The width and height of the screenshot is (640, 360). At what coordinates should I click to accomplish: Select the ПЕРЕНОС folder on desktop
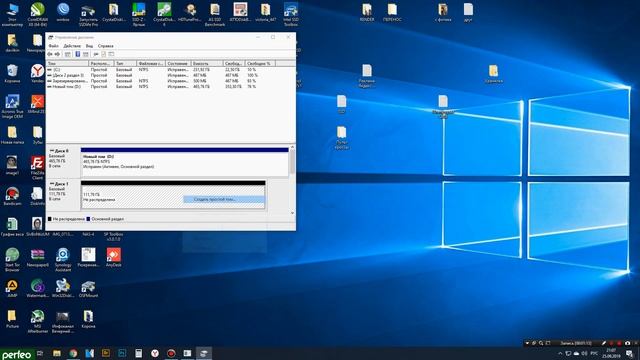(392, 12)
